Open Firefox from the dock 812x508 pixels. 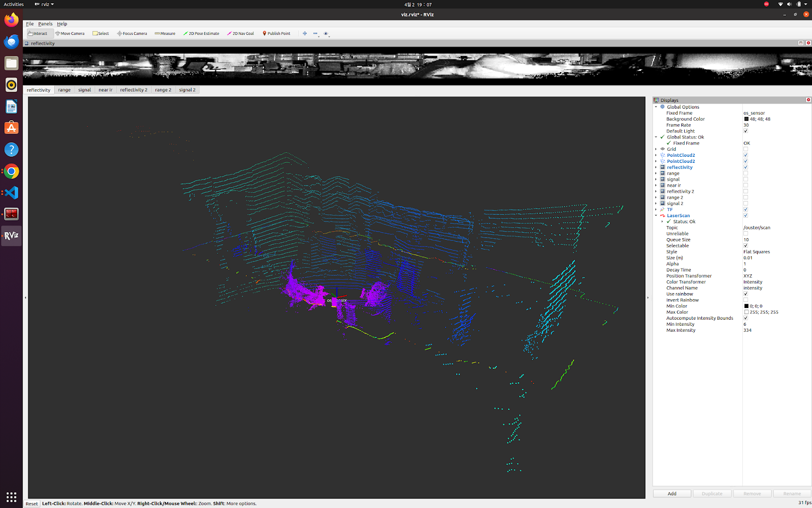11,20
